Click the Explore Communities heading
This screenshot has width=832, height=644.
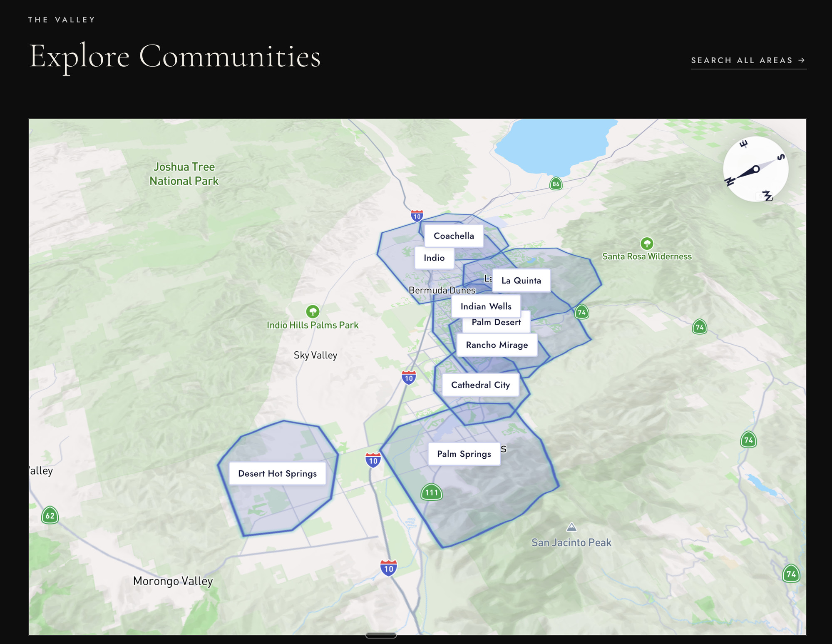pyautogui.click(x=175, y=56)
